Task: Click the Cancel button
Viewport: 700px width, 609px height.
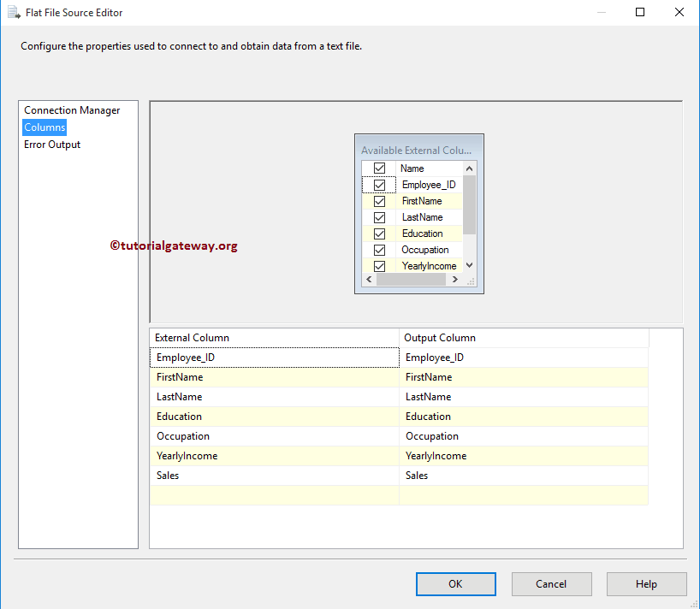Action: pos(551,584)
